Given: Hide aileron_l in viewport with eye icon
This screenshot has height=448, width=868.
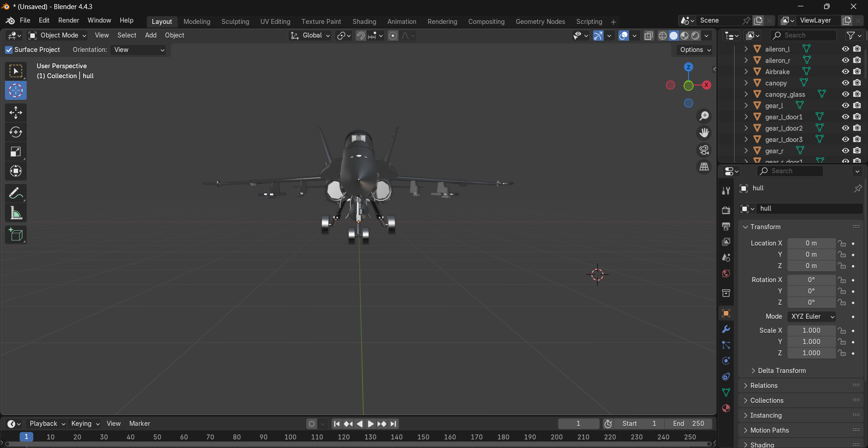Looking at the screenshot, I should [x=845, y=49].
